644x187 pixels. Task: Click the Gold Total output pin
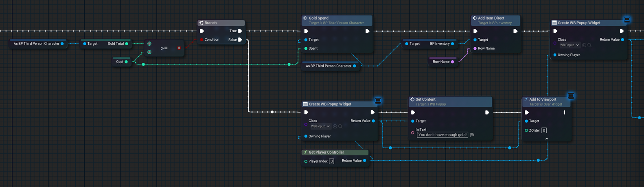(x=127, y=44)
